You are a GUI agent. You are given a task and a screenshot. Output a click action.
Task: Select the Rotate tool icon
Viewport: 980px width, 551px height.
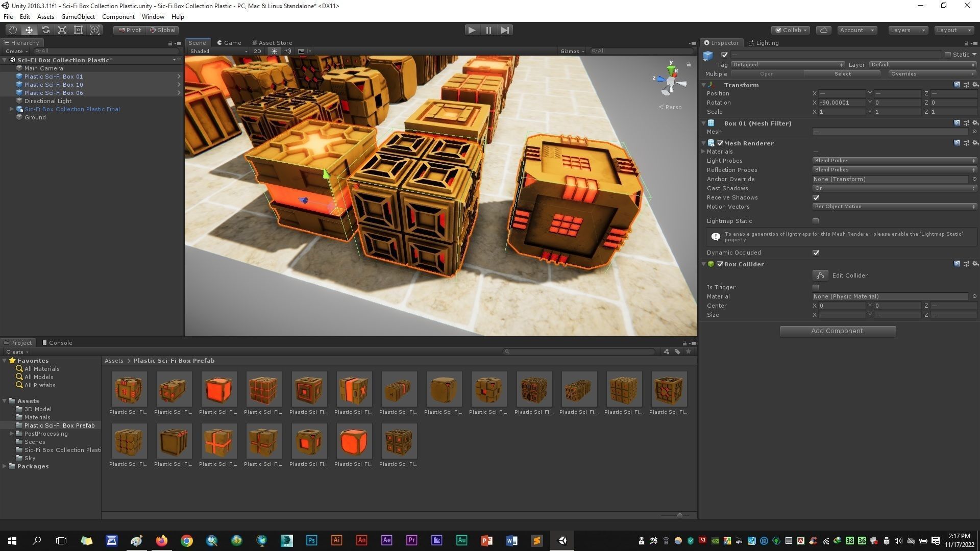click(x=45, y=30)
